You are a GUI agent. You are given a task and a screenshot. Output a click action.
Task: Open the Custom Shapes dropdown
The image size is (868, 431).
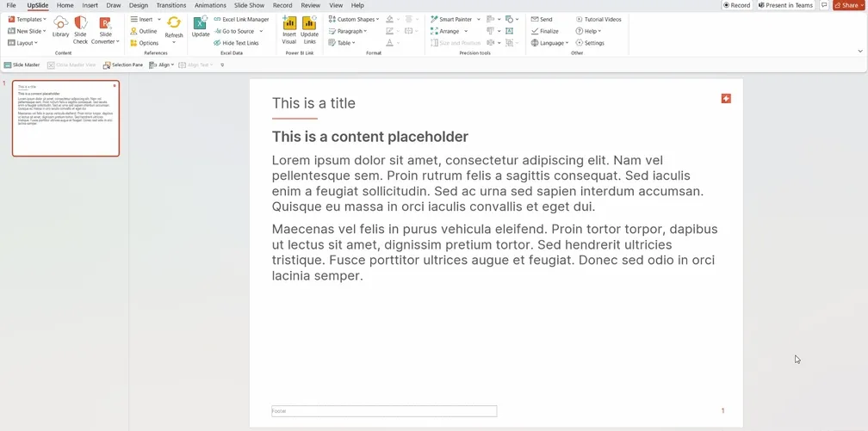pos(354,20)
